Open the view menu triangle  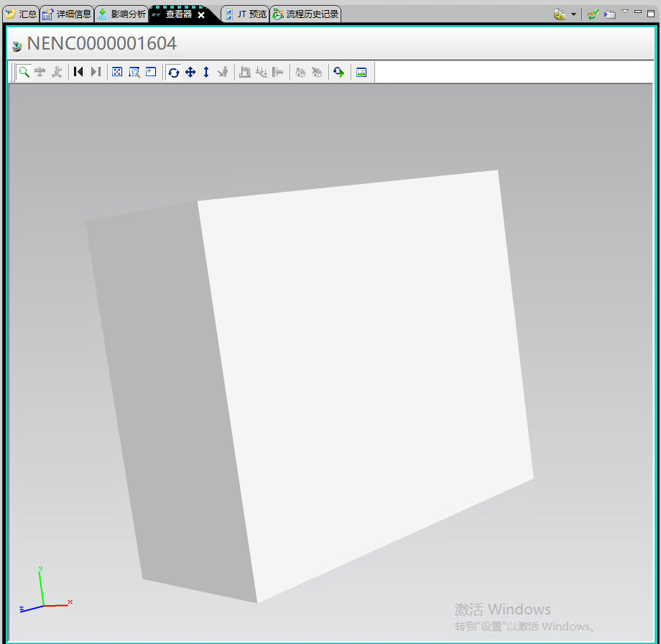pos(625,11)
